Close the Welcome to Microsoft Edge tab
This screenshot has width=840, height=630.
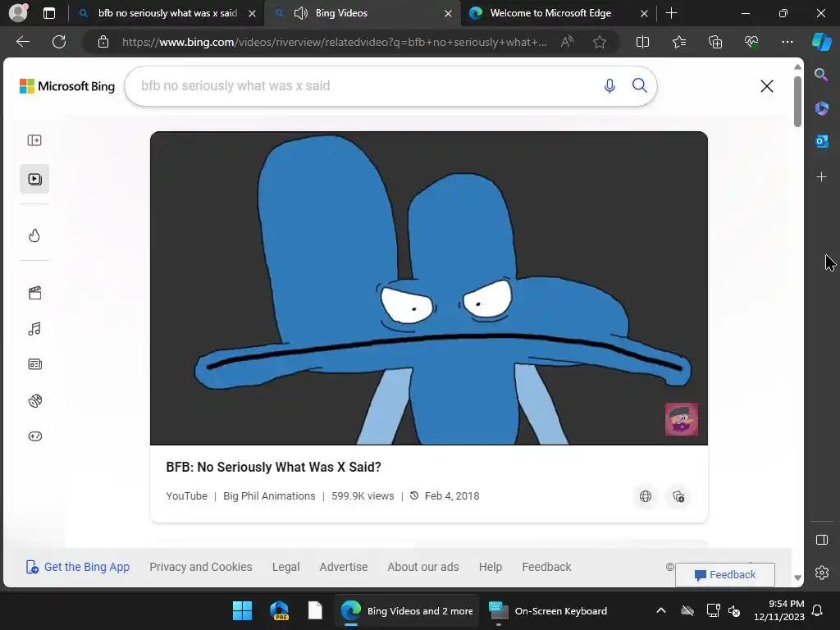point(644,14)
